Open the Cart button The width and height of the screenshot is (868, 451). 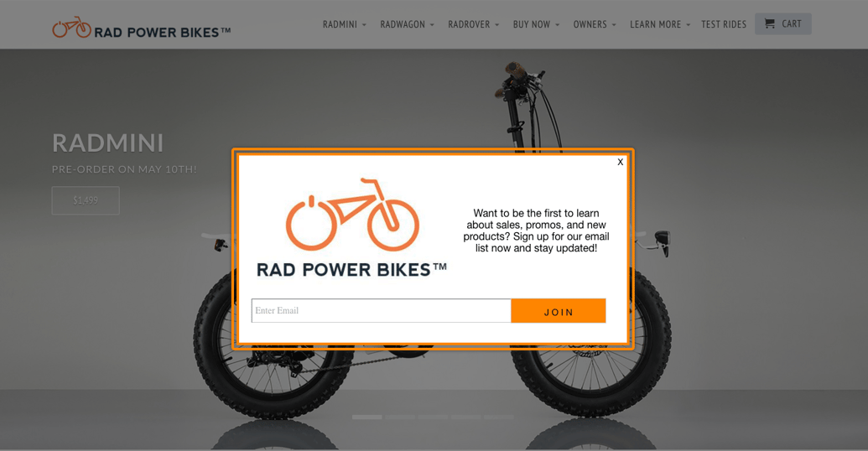[x=782, y=23]
